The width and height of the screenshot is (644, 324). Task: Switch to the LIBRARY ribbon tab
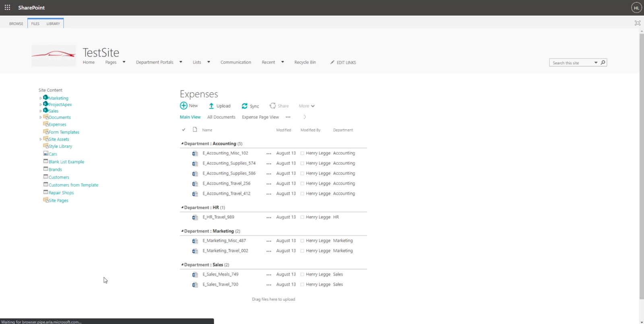53,24
